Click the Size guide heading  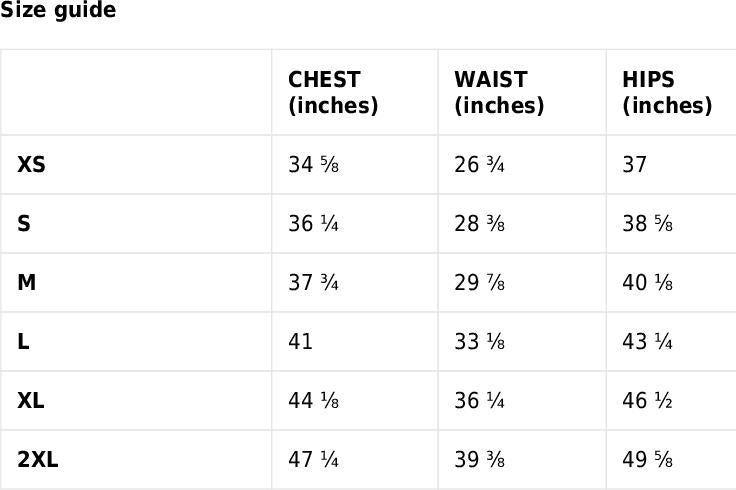58,11
